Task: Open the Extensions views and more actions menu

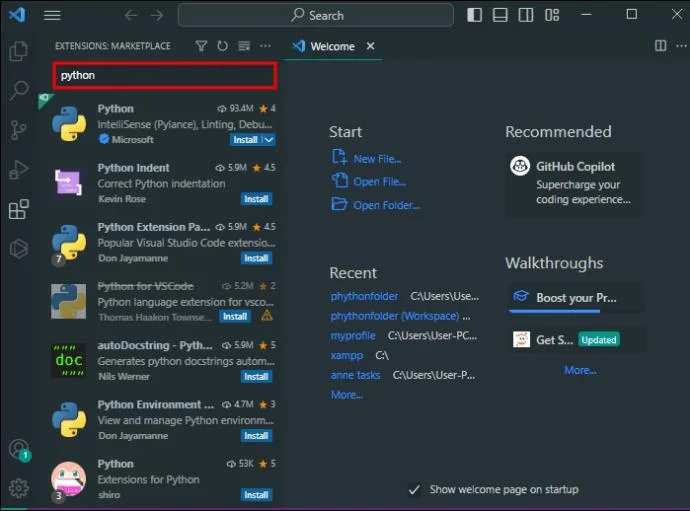Action: click(265, 46)
